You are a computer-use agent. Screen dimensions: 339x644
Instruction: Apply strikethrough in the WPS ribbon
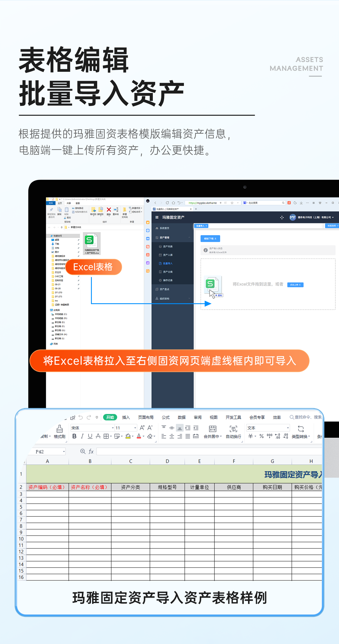pyautogui.click(x=98, y=436)
